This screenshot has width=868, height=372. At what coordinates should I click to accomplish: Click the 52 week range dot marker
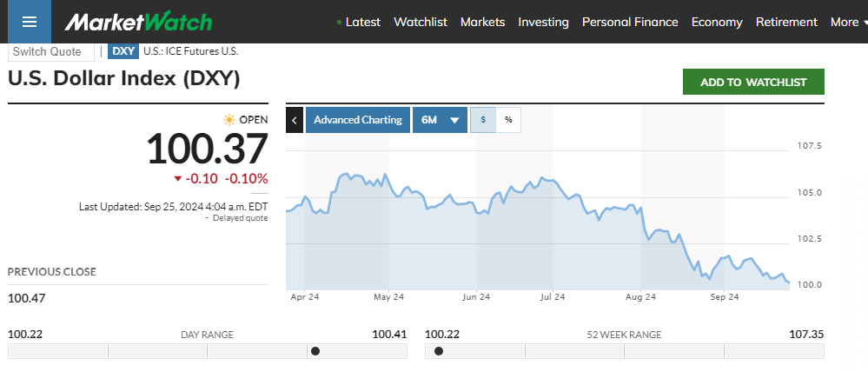coord(439,351)
